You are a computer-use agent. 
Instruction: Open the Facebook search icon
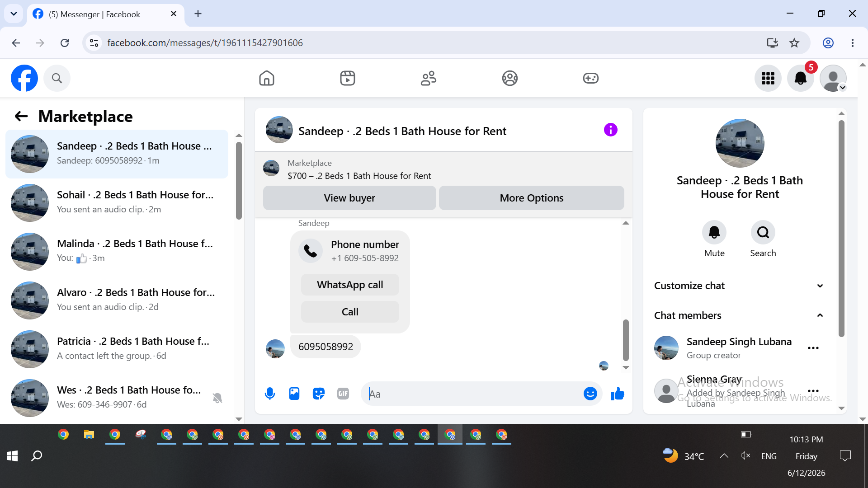pos(57,78)
